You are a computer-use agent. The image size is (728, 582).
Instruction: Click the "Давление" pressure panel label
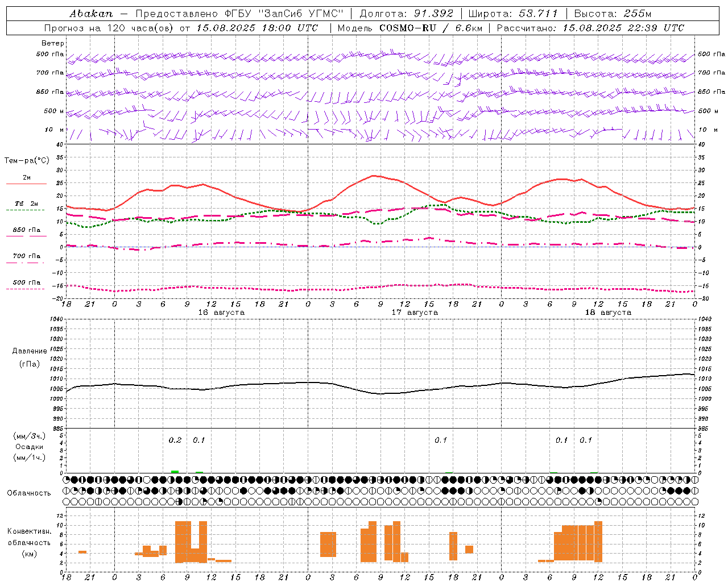tap(30, 351)
